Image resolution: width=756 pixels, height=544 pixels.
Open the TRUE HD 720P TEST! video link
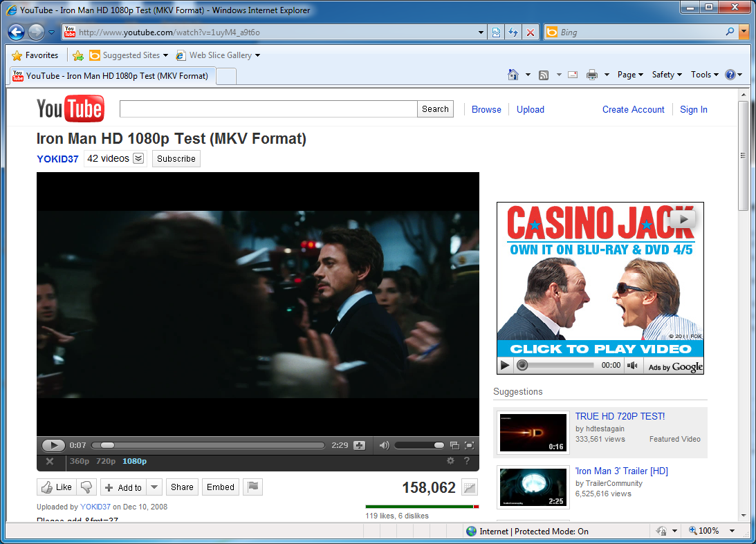click(x=620, y=416)
